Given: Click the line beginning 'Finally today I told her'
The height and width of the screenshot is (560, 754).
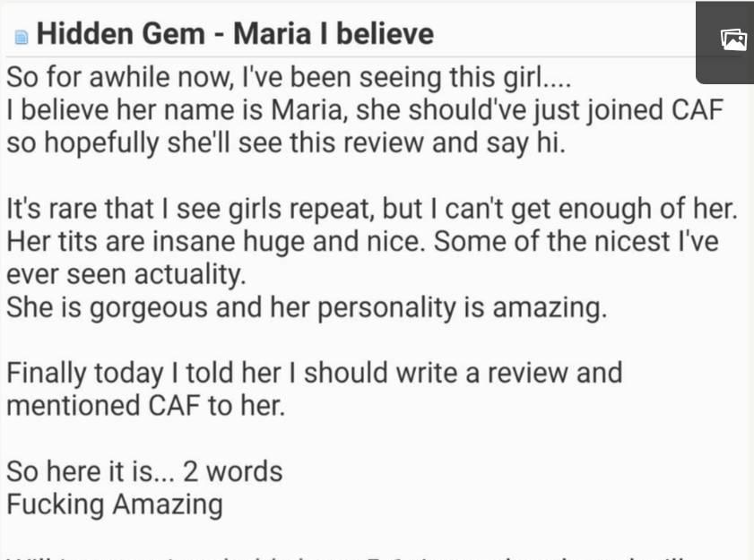Looking at the screenshot, I should point(315,373).
